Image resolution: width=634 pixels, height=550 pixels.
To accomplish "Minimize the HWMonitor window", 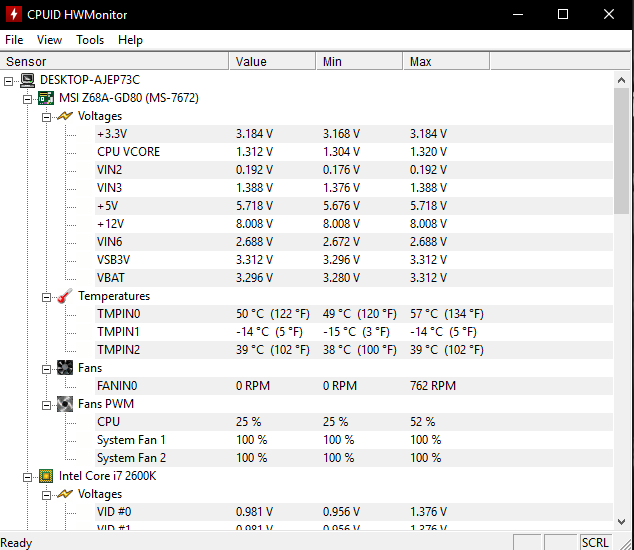I will click(518, 15).
